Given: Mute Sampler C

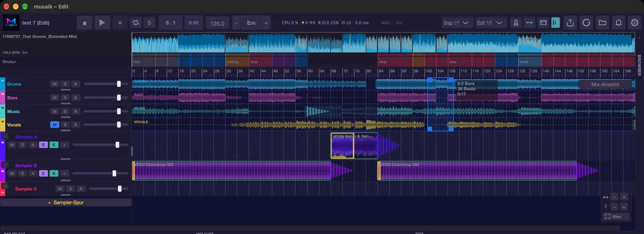Looking at the screenshot, I should (x=60, y=188).
